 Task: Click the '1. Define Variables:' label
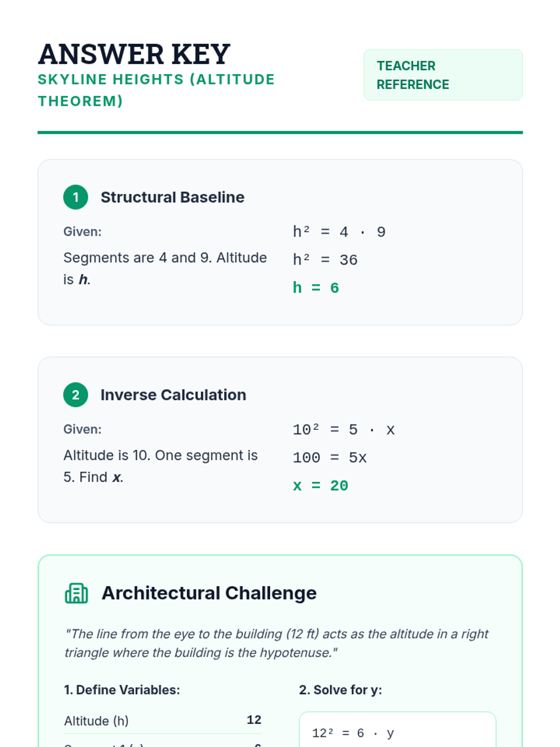(x=122, y=690)
